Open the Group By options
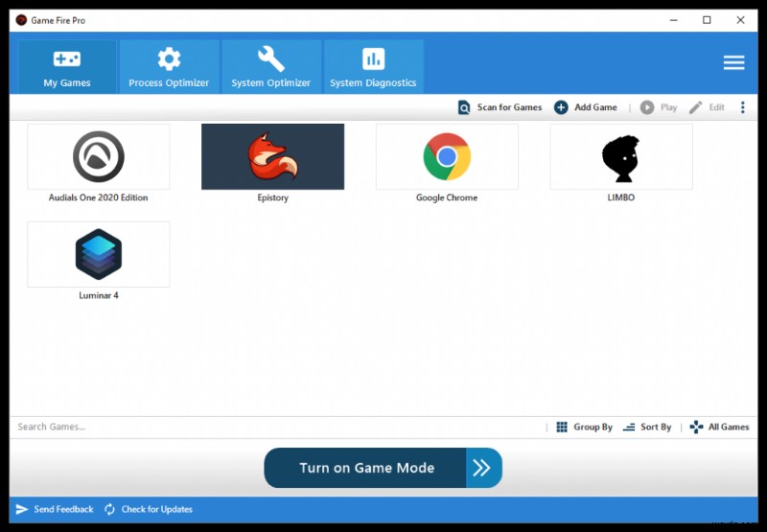The height and width of the screenshot is (532, 767). click(593, 427)
